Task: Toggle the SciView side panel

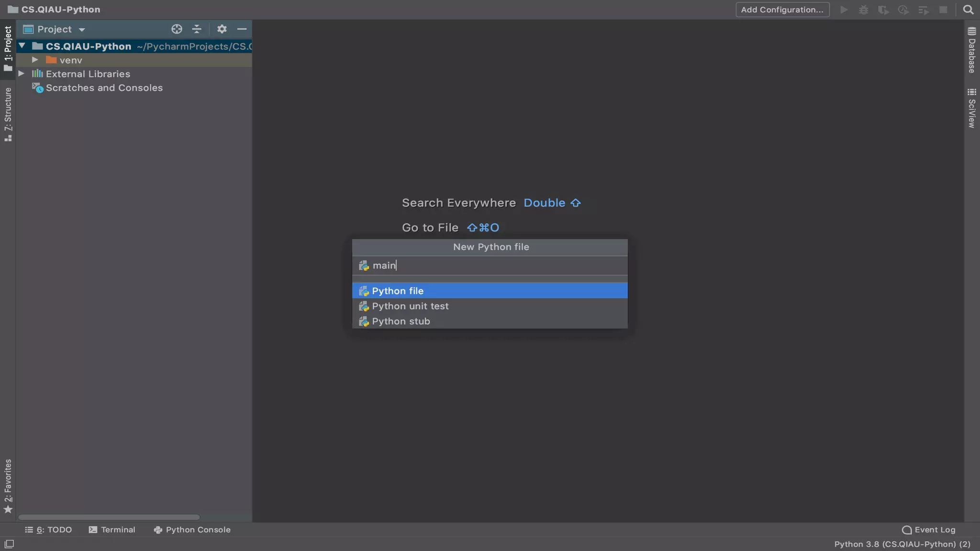Action: tap(972, 108)
